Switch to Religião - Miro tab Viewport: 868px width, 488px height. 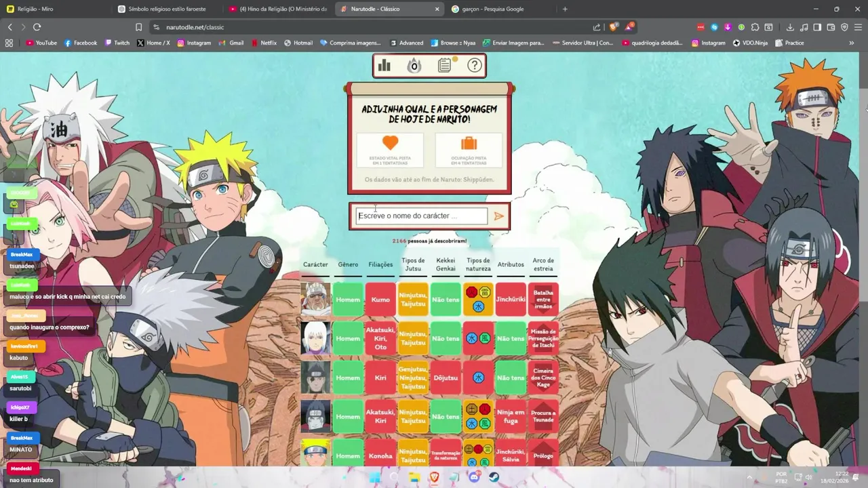[x=54, y=9]
